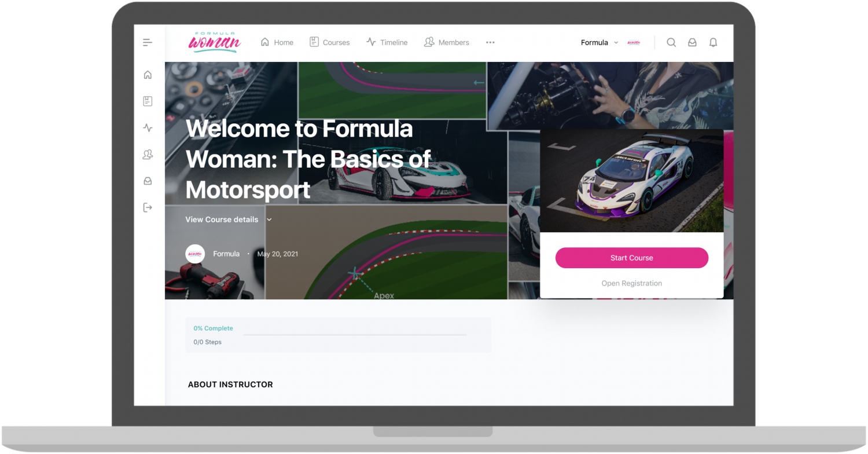Click the Start Course button

632,258
